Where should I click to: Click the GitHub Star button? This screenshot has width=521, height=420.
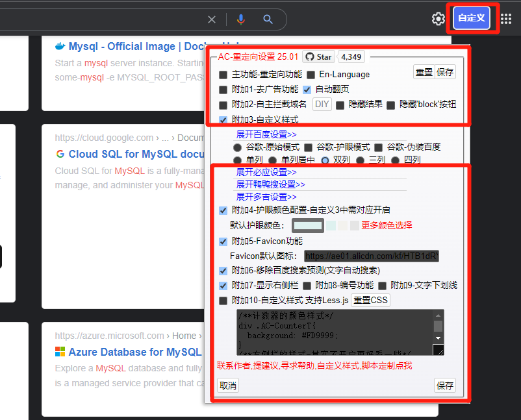[318, 56]
